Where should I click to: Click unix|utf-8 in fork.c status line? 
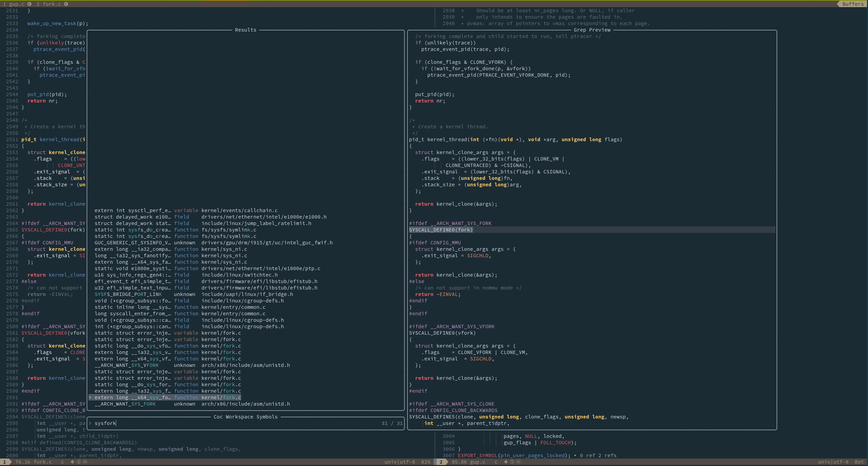coord(400,462)
